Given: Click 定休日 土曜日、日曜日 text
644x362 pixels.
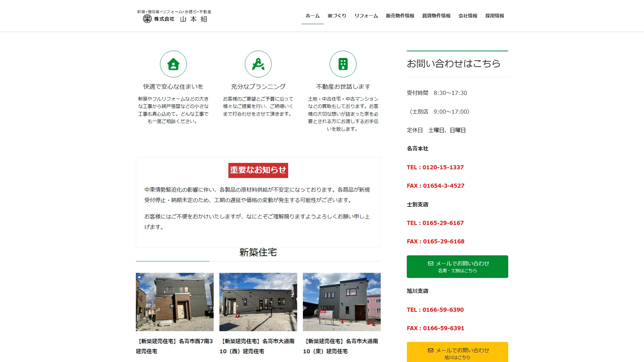Looking at the screenshot, I should [x=436, y=130].
